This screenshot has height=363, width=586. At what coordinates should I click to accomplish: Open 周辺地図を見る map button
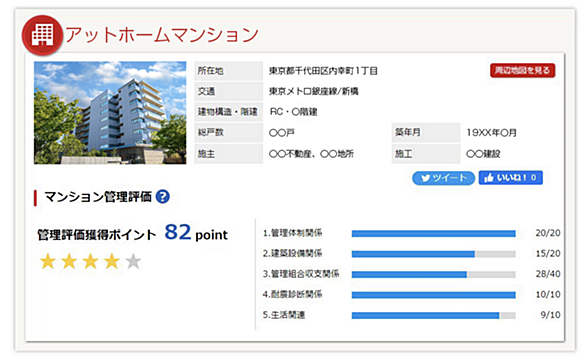pyautogui.click(x=522, y=70)
